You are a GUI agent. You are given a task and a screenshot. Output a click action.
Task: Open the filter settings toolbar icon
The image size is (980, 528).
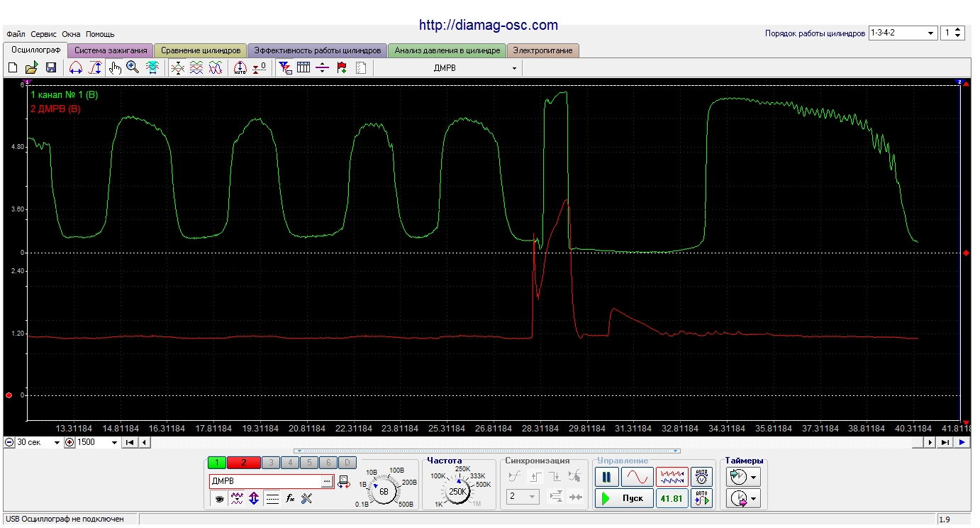[285, 67]
